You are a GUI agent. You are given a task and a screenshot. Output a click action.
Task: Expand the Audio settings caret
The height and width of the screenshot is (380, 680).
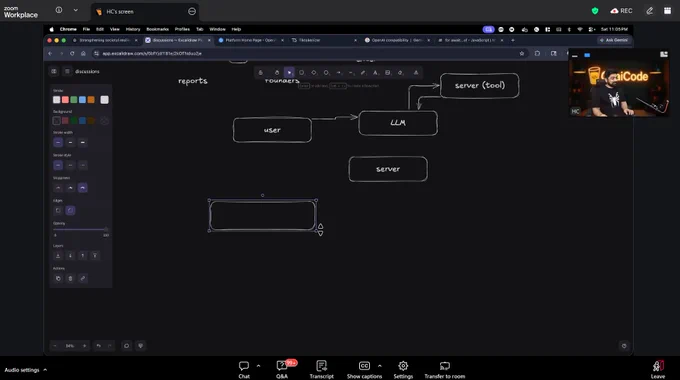(45, 370)
